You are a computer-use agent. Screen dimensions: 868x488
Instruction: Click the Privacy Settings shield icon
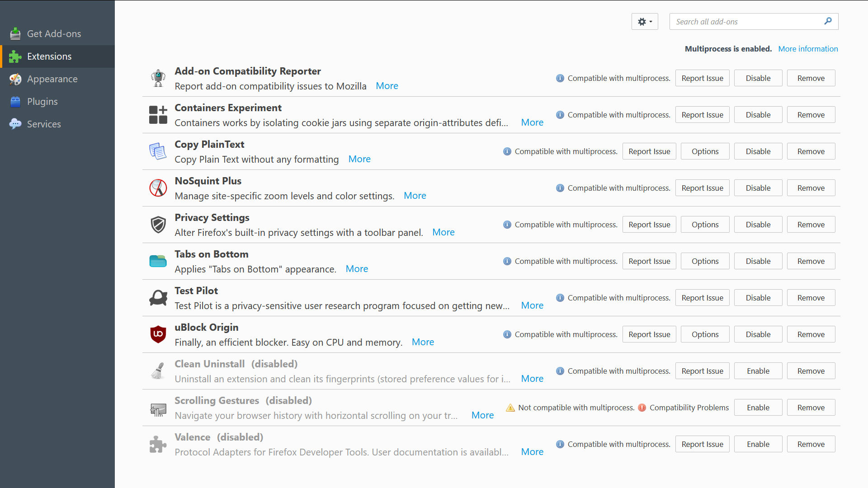pos(158,225)
